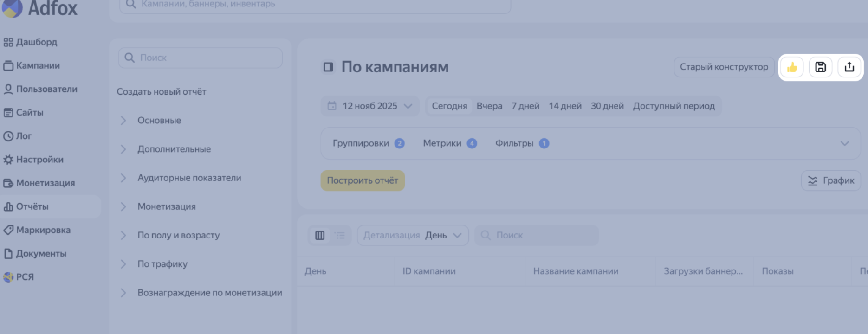The width and height of the screenshot is (868, 334).
Task: Switch to column table view
Action: coord(320,236)
